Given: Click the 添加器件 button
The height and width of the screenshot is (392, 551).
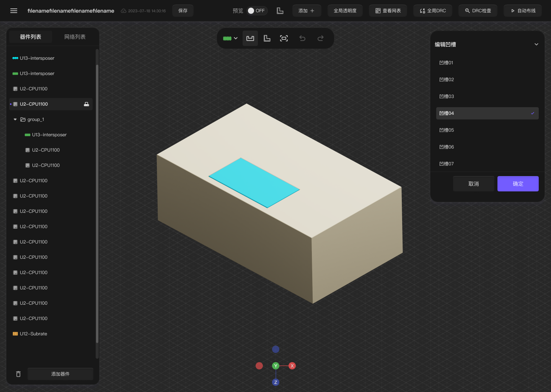Looking at the screenshot, I should point(60,374).
